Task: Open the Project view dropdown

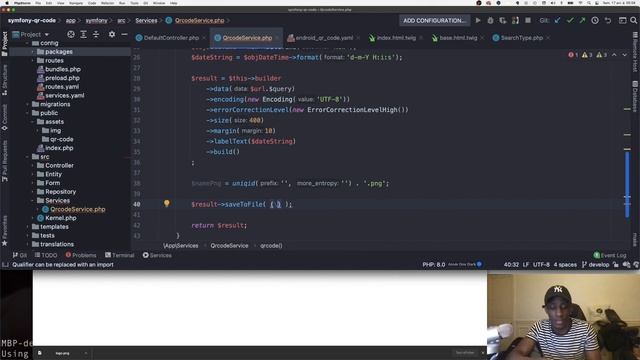Action: point(31,35)
